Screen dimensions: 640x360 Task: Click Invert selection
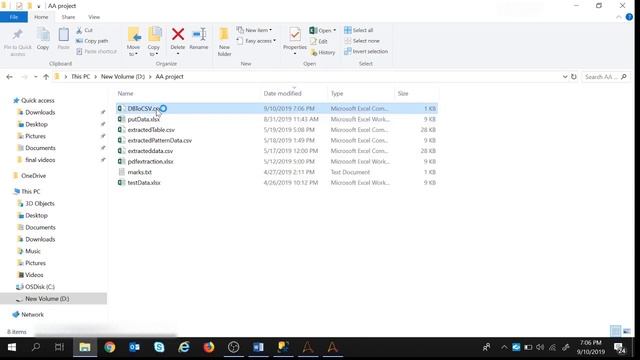click(366, 51)
